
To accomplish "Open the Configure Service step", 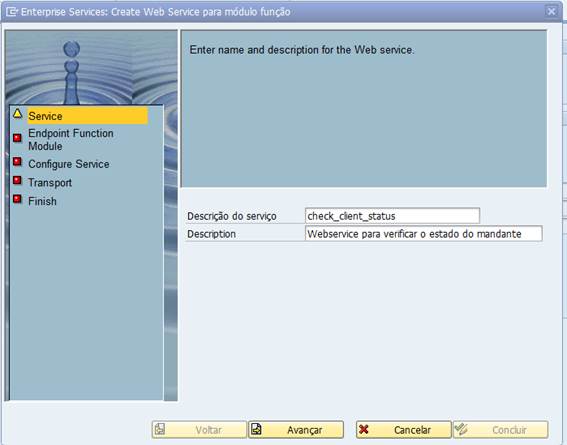I will [69, 164].
